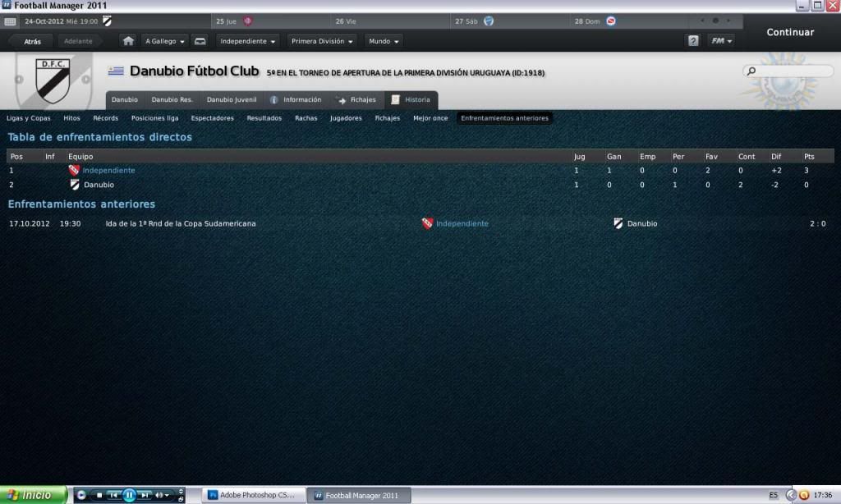Click the Uruguay flag next to club name
The height and width of the screenshot is (504, 841).
coord(116,71)
